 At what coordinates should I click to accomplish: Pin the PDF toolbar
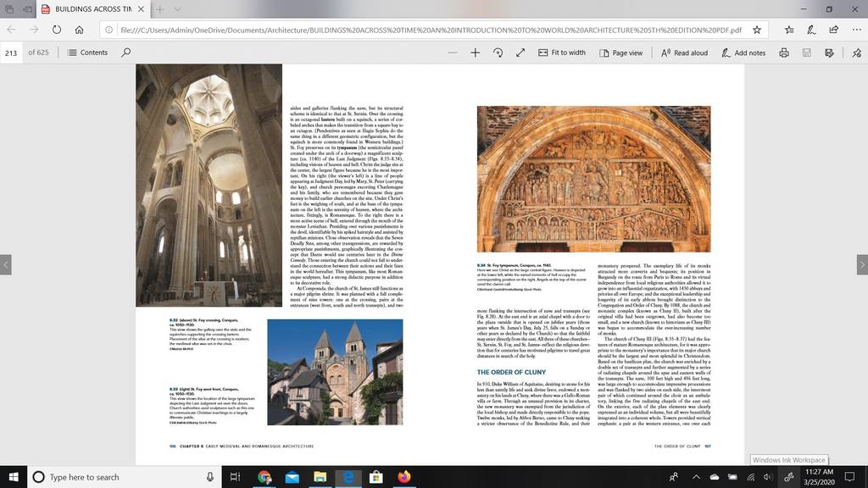click(856, 53)
